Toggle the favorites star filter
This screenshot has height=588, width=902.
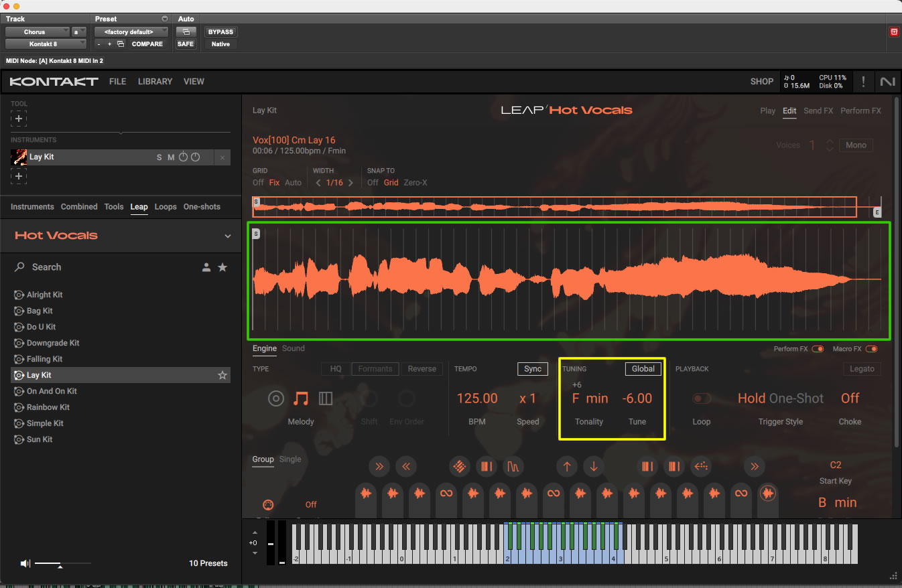[222, 267]
